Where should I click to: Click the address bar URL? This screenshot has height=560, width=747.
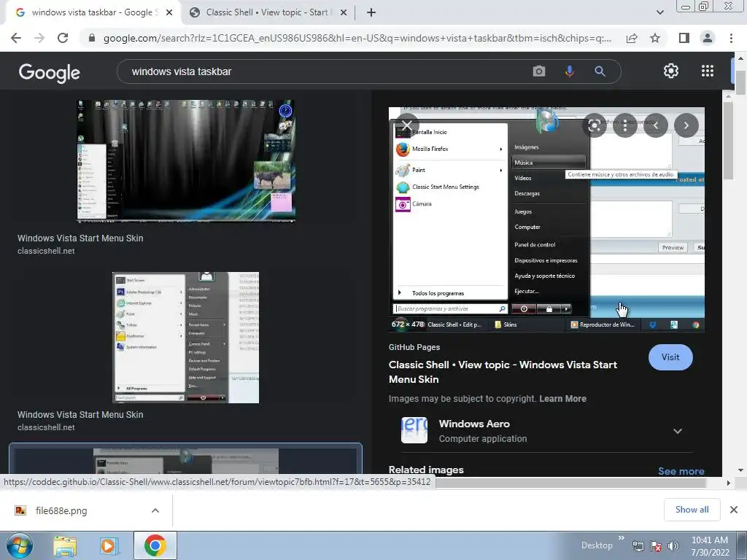coord(357,38)
